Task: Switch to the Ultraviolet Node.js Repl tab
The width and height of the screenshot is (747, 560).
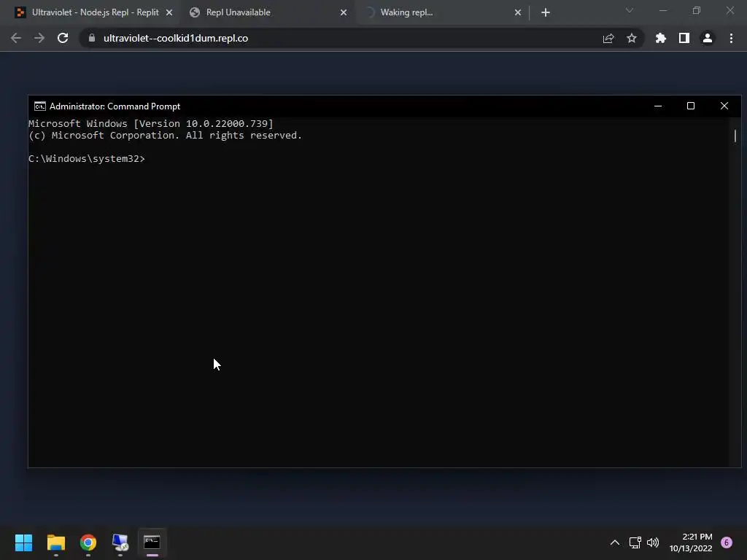Action: point(95,12)
